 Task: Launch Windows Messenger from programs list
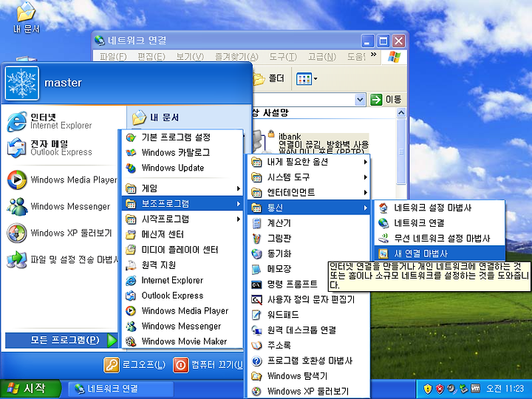(x=183, y=326)
